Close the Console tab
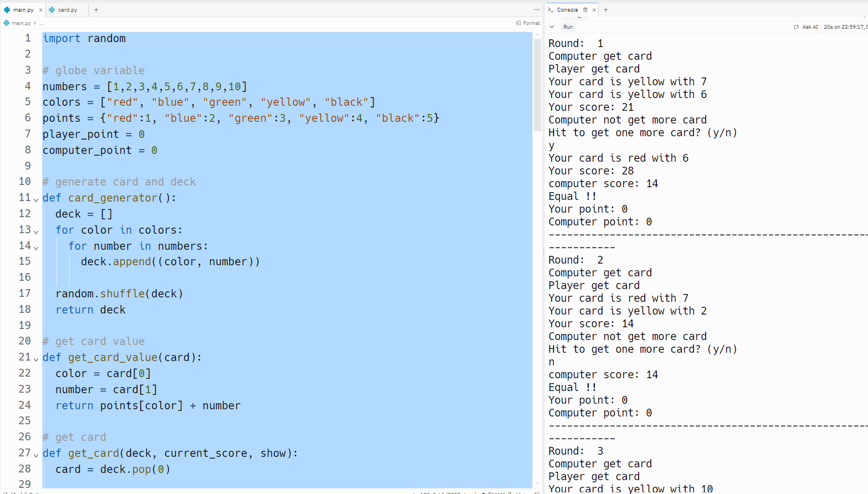Screen dimensions: 868x494 [594, 10]
